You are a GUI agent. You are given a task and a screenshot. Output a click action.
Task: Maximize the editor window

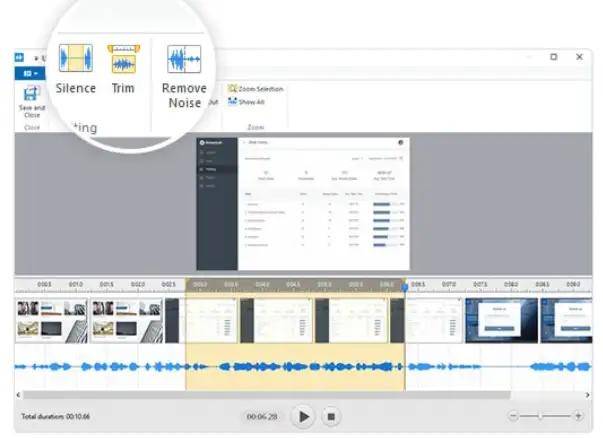pyautogui.click(x=553, y=58)
